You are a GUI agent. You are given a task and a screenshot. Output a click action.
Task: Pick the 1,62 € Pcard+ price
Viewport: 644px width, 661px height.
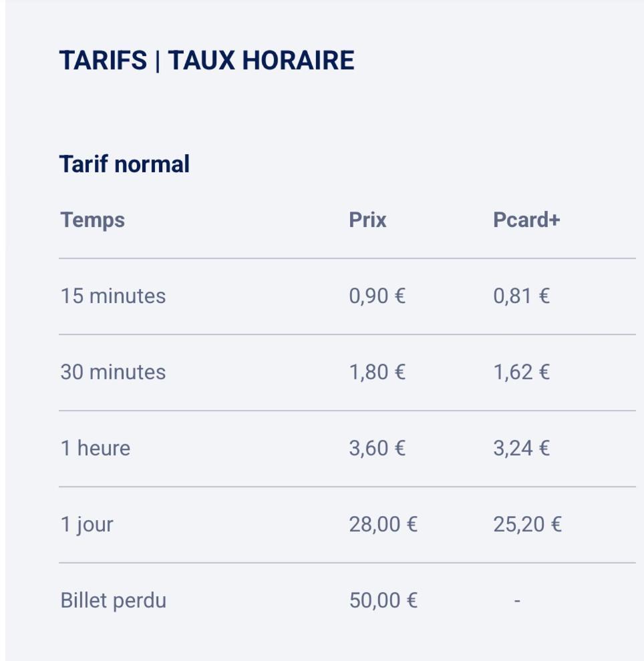click(x=521, y=372)
